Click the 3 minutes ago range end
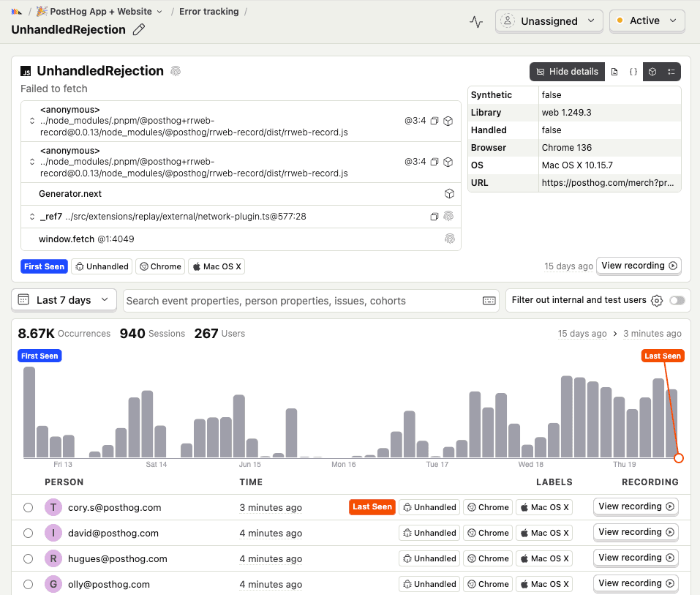This screenshot has width=700, height=595. (x=652, y=334)
